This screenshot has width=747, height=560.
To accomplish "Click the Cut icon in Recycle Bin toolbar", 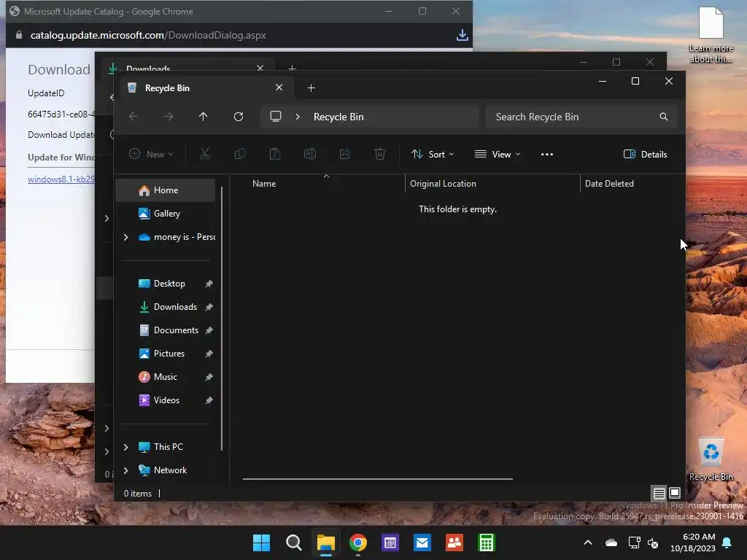I will tap(204, 154).
